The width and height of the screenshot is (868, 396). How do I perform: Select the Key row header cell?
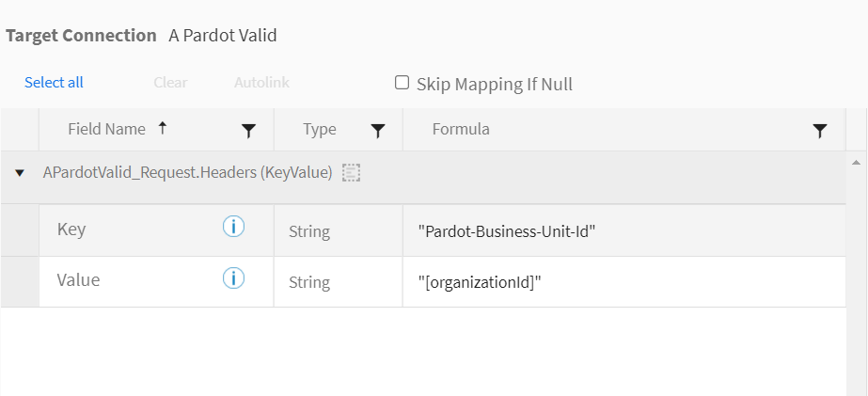(x=20, y=230)
